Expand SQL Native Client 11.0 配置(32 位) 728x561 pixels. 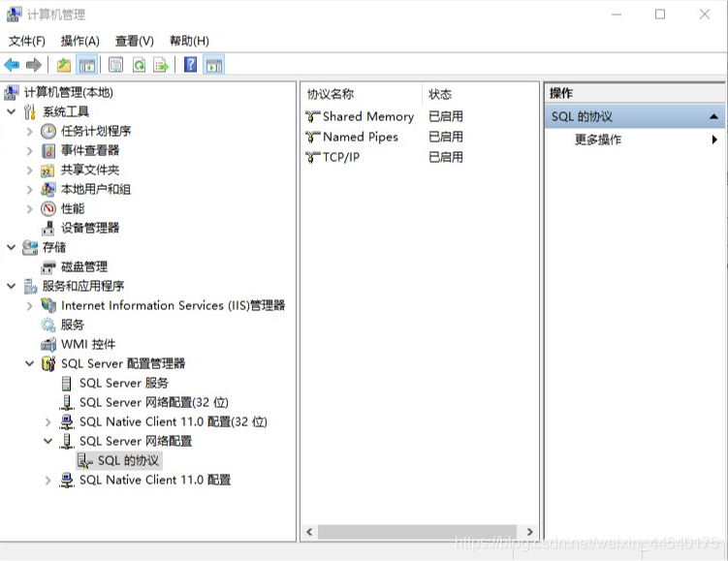coord(47,421)
